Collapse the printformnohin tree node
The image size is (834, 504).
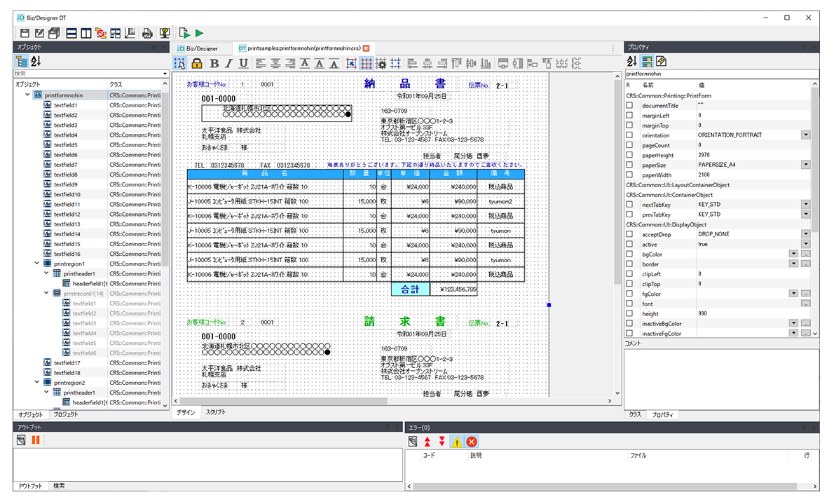pos(27,95)
